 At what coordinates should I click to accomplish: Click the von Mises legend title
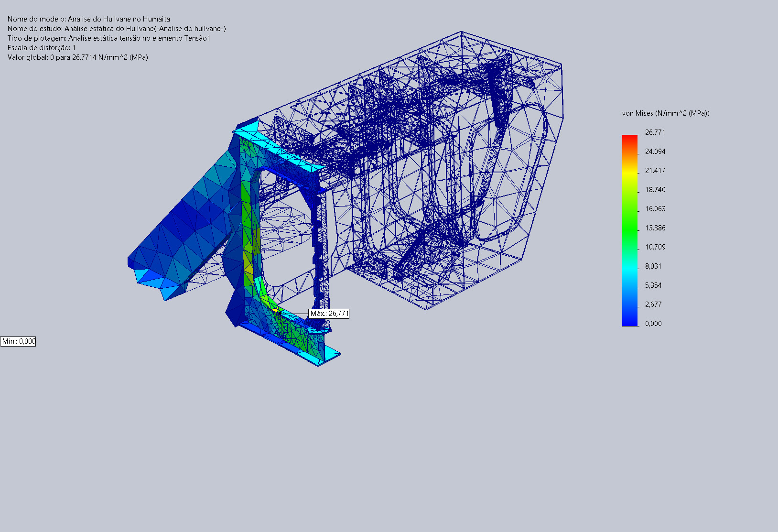click(x=665, y=113)
